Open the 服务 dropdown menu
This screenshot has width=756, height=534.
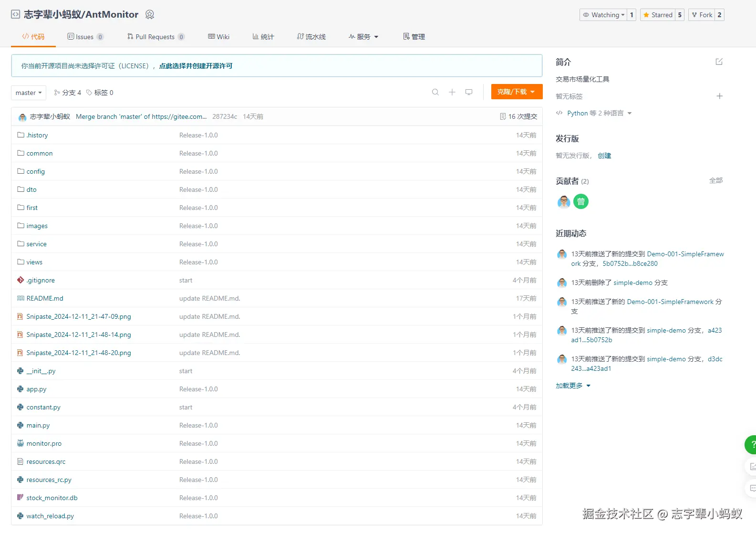pyautogui.click(x=363, y=37)
